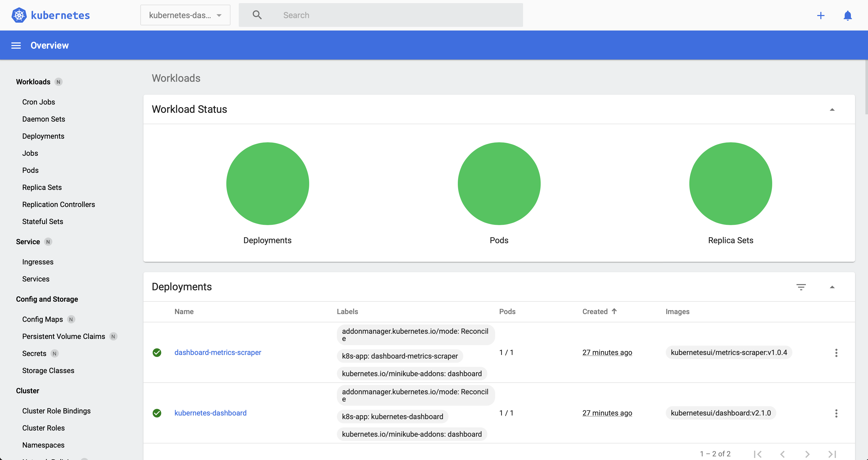This screenshot has height=460, width=868.
Task: Click the Deployments filter icon
Action: tap(801, 287)
